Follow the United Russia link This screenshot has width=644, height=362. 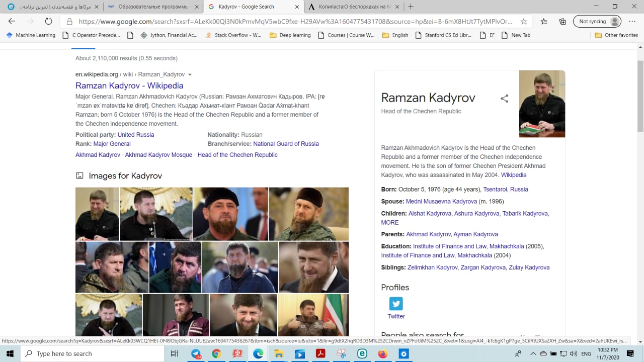pos(136,135)
